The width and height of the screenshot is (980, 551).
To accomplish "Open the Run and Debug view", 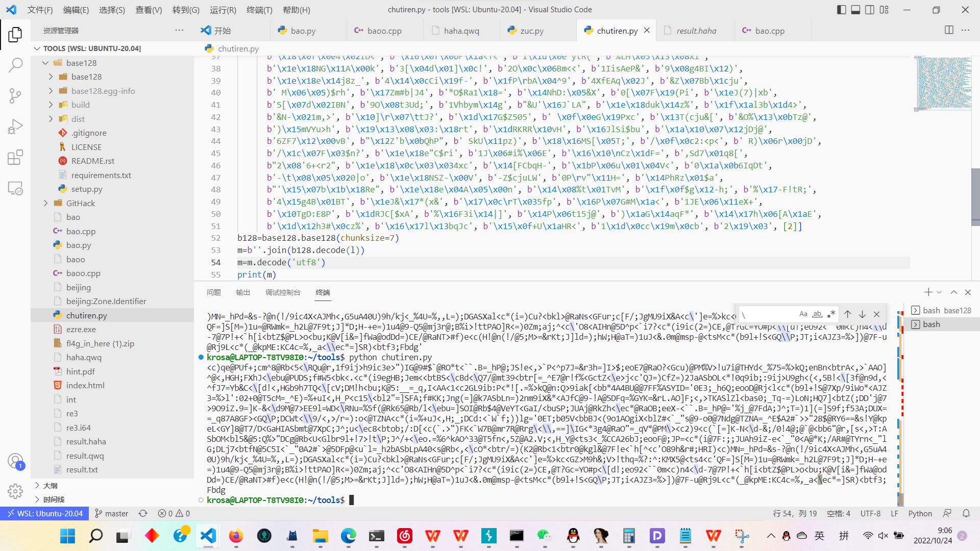I will 15,127.
